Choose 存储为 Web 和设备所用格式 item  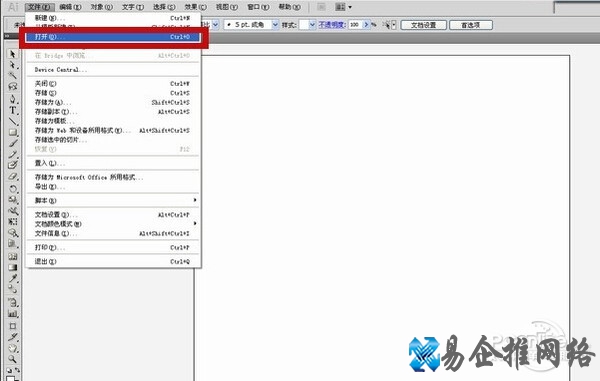click(113, 130)
